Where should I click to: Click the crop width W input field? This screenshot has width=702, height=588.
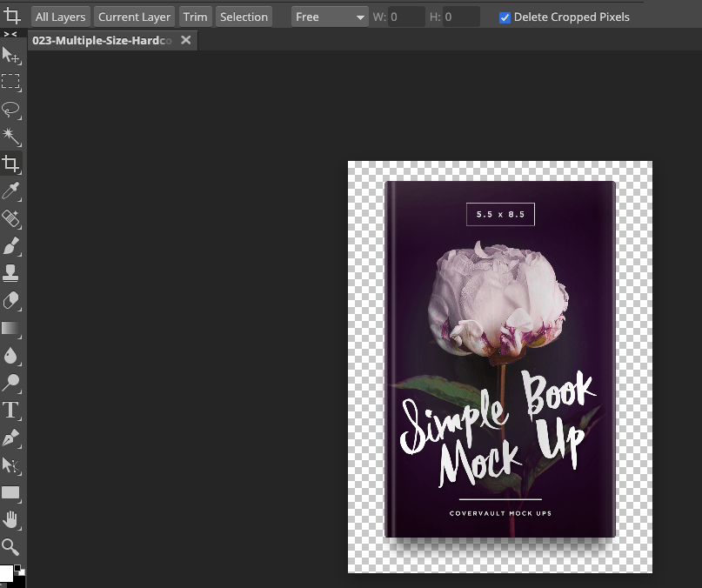406,17
